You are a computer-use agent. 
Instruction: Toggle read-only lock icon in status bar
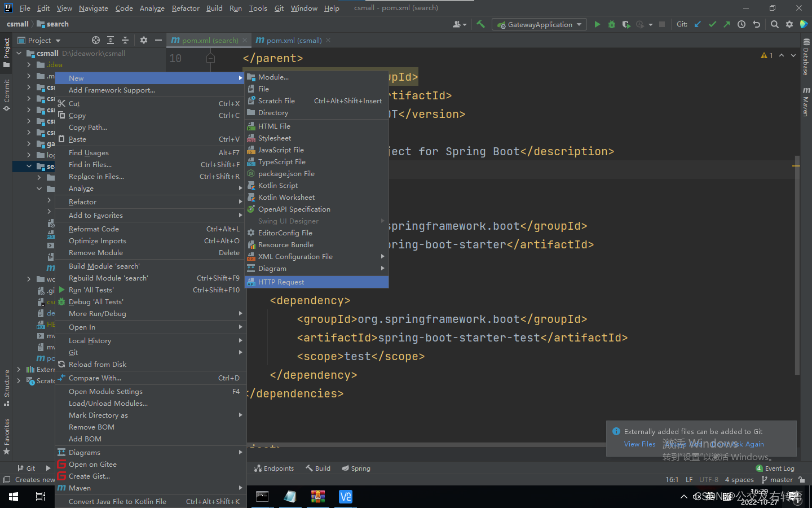click(x=802, y=480)
